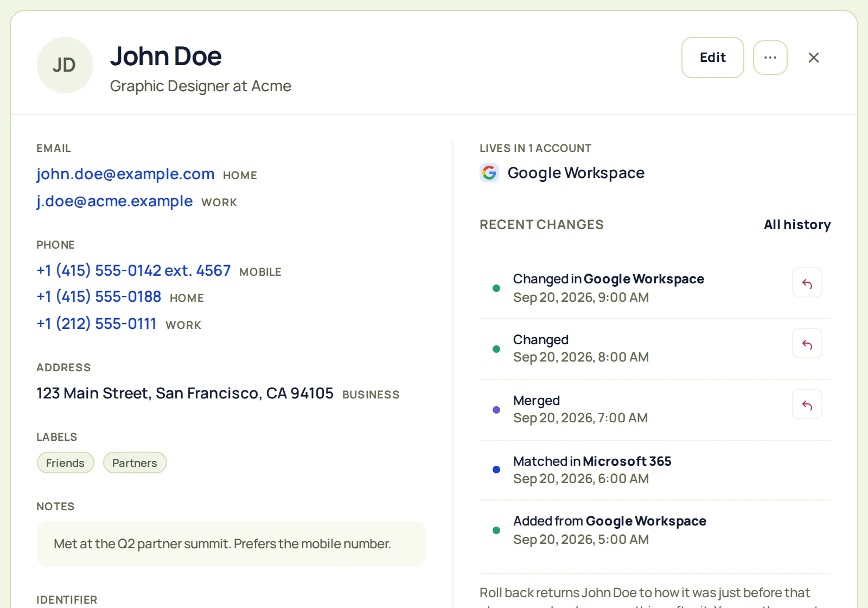Click Graphic Designer at Acme subtitle
The image size is (868, 608).
[x=201, y=86]
